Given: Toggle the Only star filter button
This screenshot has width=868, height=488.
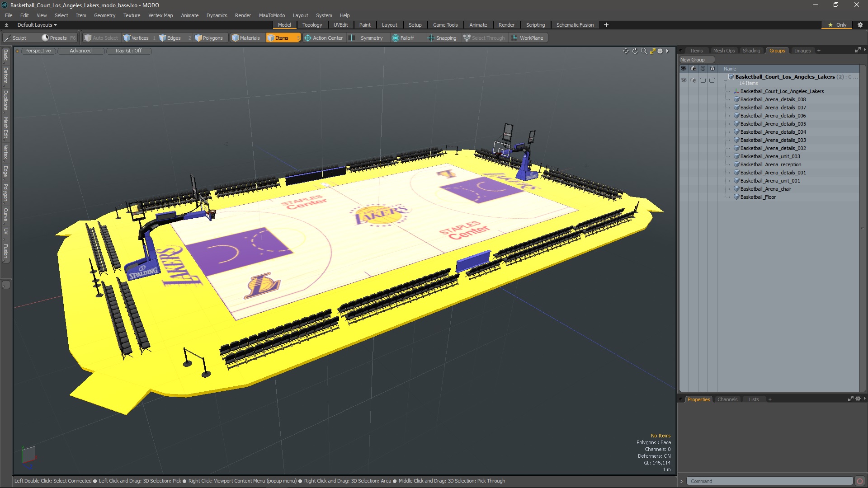Looking at the screenshot, I should 837,25.
